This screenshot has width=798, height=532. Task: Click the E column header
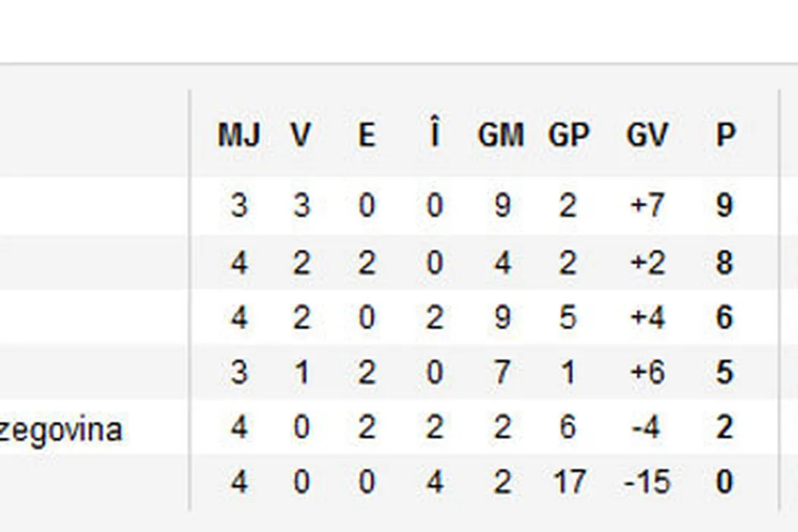366,135
